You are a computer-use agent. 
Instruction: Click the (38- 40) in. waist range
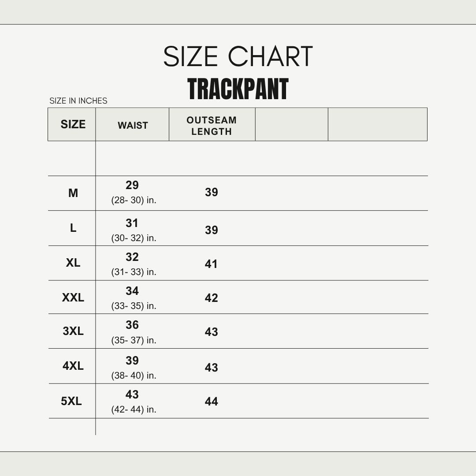click(134, 376)
